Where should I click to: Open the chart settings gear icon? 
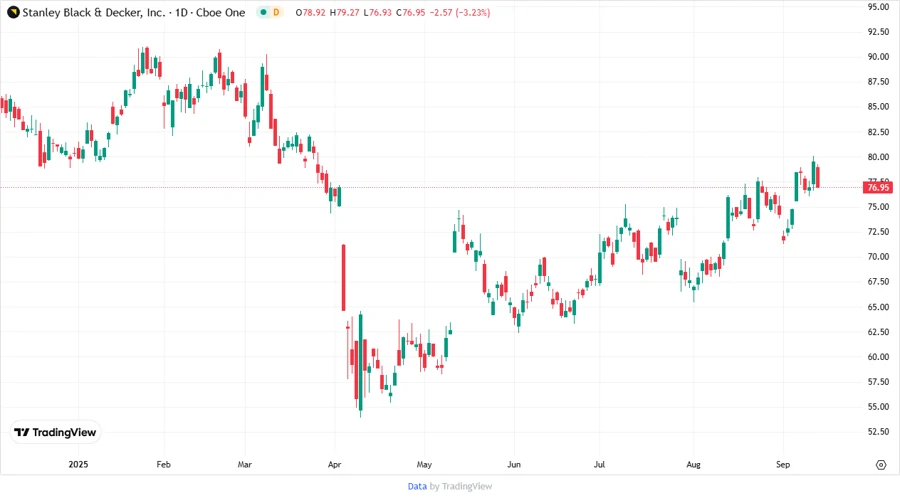click(x=881, y=465)
